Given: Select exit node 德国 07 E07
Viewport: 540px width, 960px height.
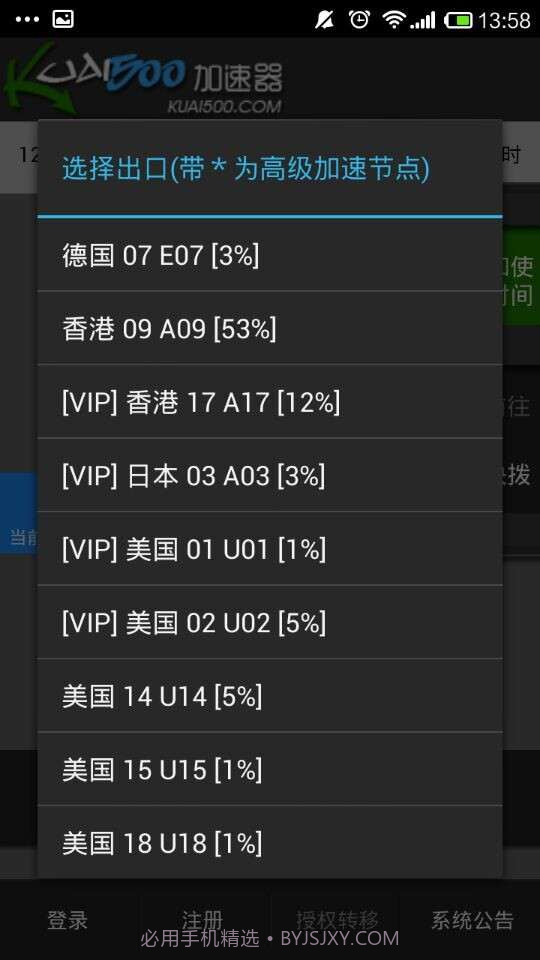Looking at the screenshot, I should (x=270, y=255).
